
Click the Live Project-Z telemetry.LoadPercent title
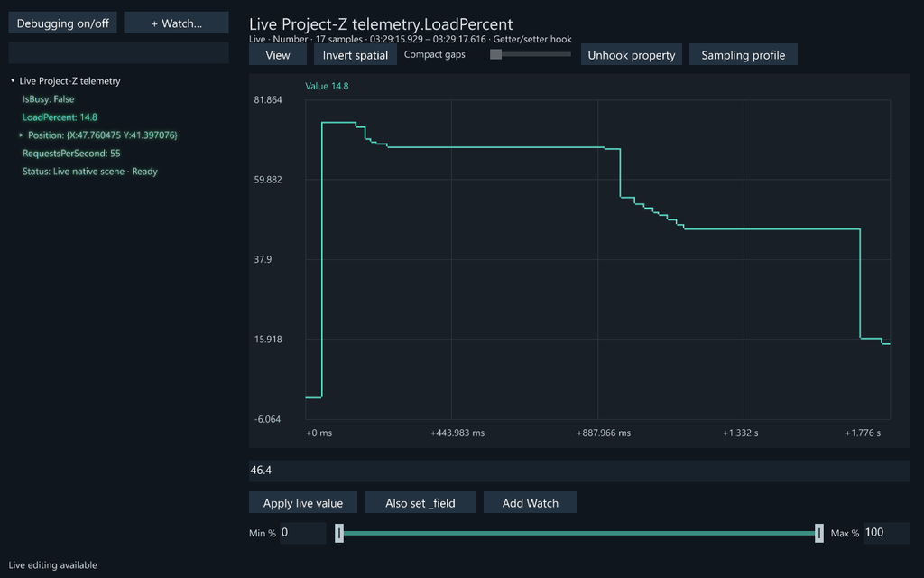coord(381,24)
